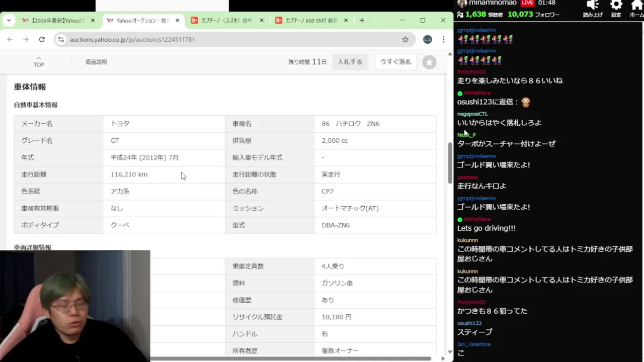
Task: Close the 2026年最新 Yahoo tab
Action: pyautogui.click(x=93, y=21)
